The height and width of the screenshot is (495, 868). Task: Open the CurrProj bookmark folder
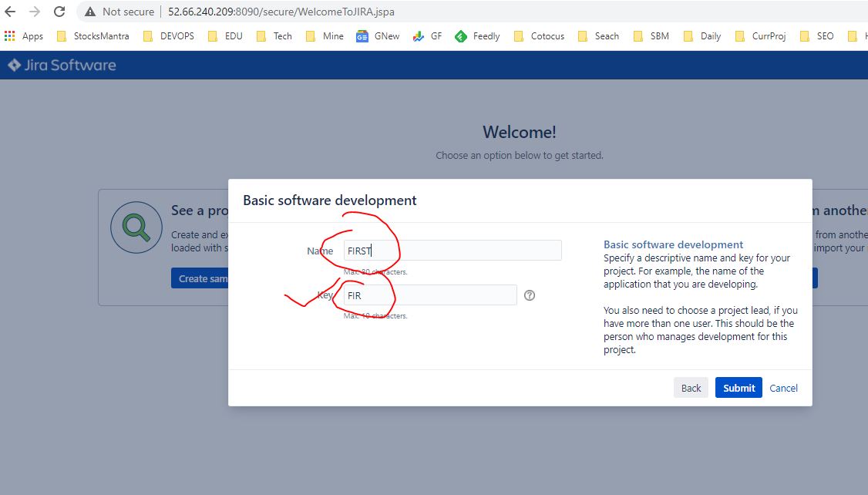(760, 36)
